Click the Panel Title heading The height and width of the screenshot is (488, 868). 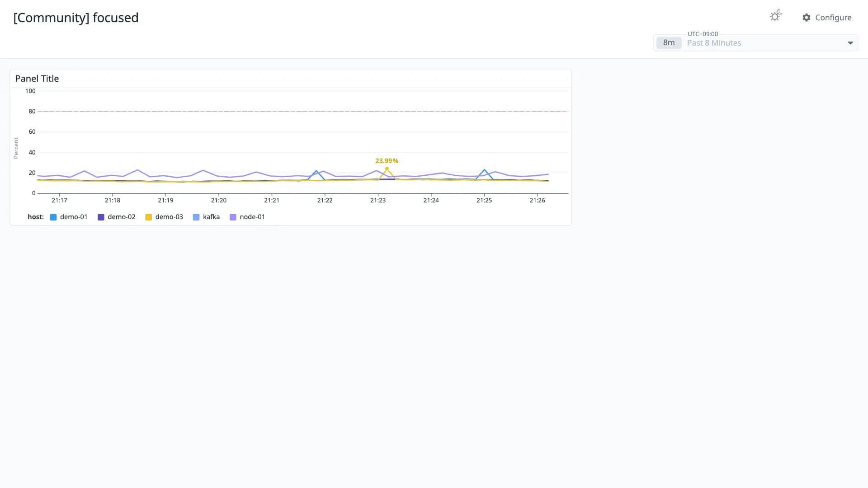pos(37,79)
